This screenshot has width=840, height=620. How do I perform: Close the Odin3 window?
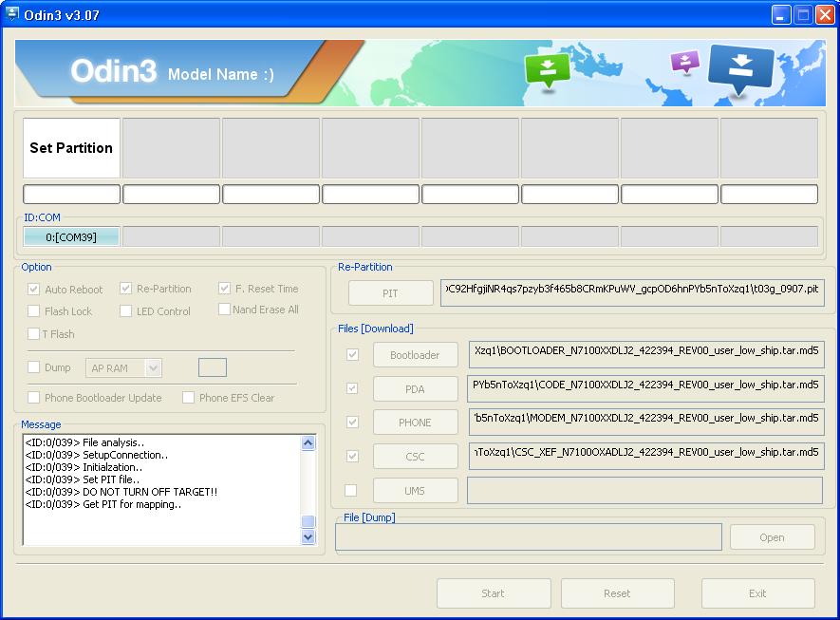(x=825, y=14)
